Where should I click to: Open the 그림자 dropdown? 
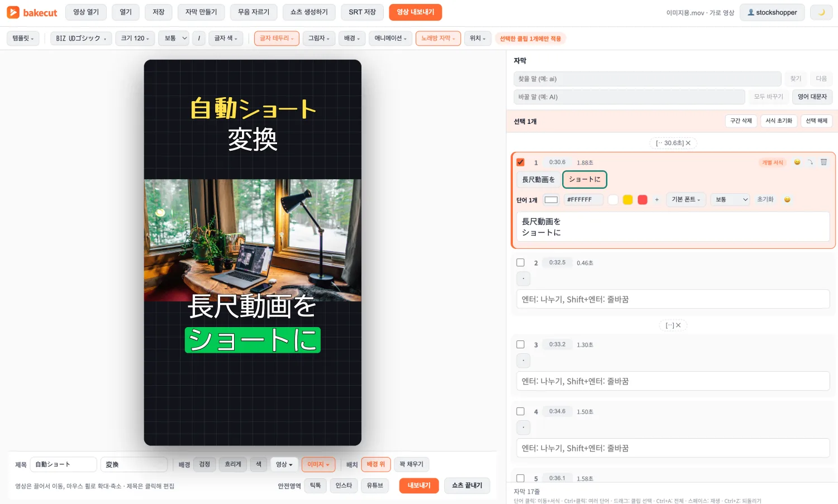(x=319, y=39)
